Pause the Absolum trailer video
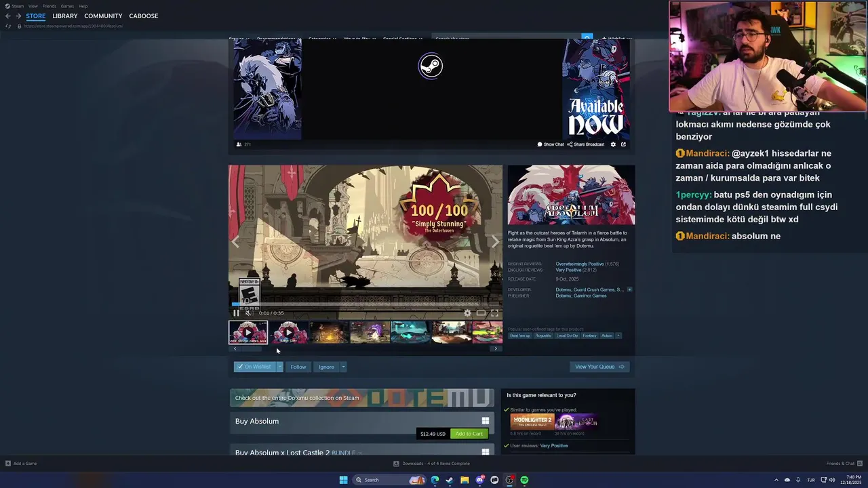 click(x=236, y=313)
